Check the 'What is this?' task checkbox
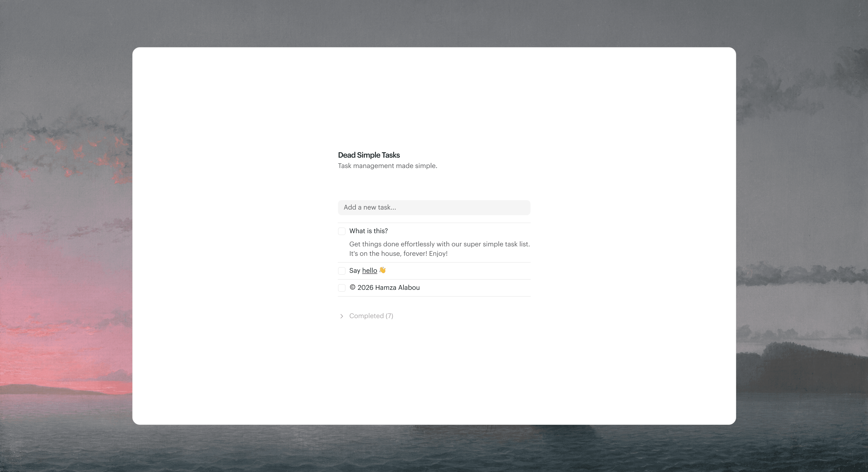Viewport: 868px width, 472px height. 342,231
